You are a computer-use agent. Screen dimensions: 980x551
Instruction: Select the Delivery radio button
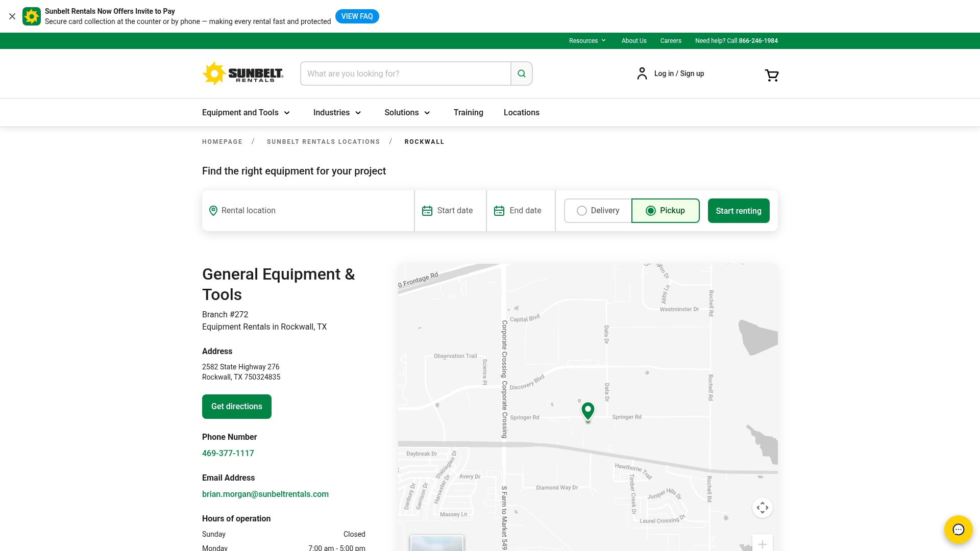click(x=581, y=210)
